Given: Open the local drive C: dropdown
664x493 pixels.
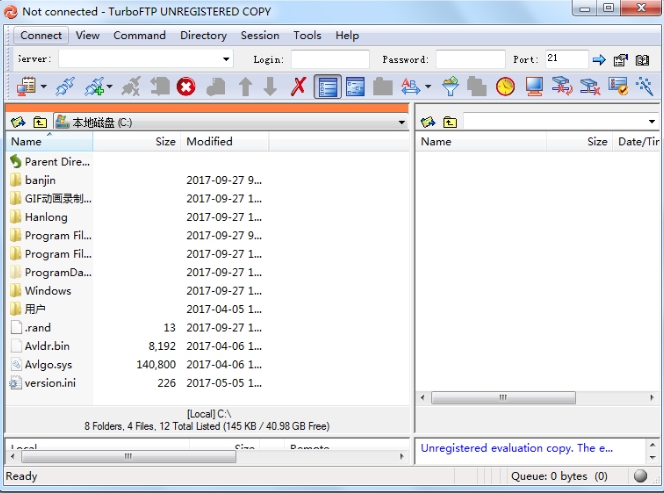Looking at the screenshot, I should coord(401,123).
